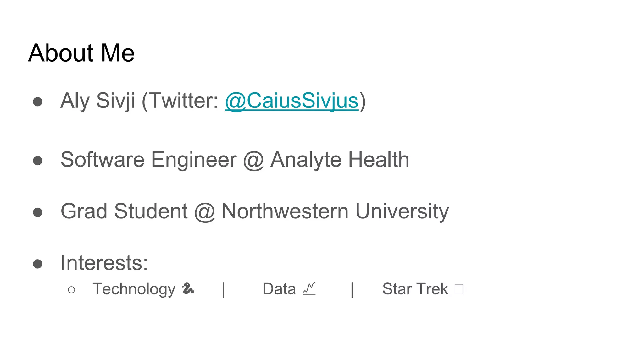Click the separator bar between Technology and Data
The image size is (644, 362).
223,289
